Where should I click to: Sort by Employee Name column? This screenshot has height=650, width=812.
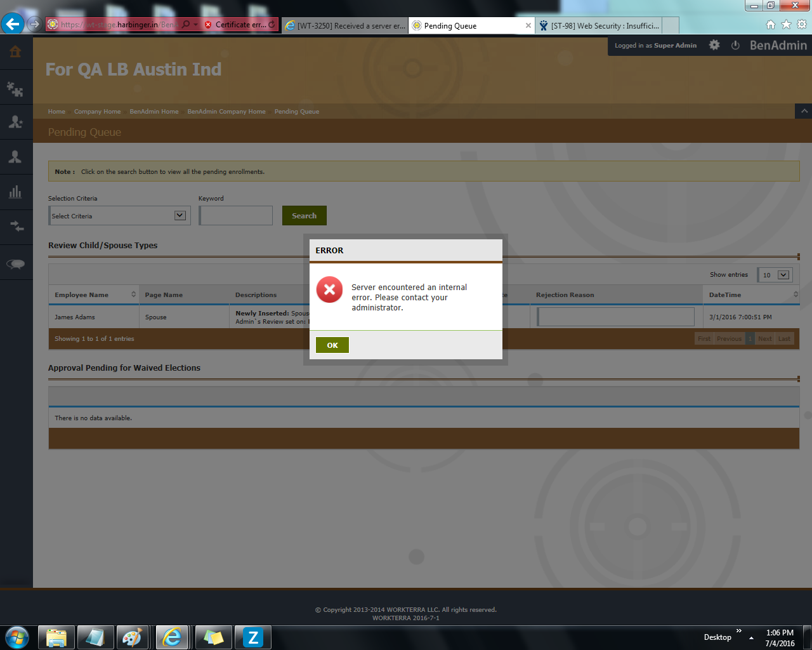93,295
